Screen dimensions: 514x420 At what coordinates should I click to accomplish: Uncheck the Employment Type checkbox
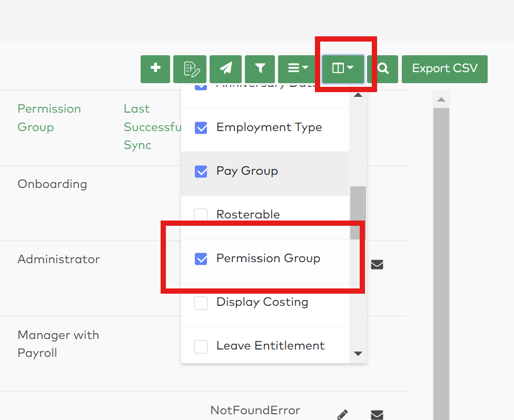click(x=201, y=128)
